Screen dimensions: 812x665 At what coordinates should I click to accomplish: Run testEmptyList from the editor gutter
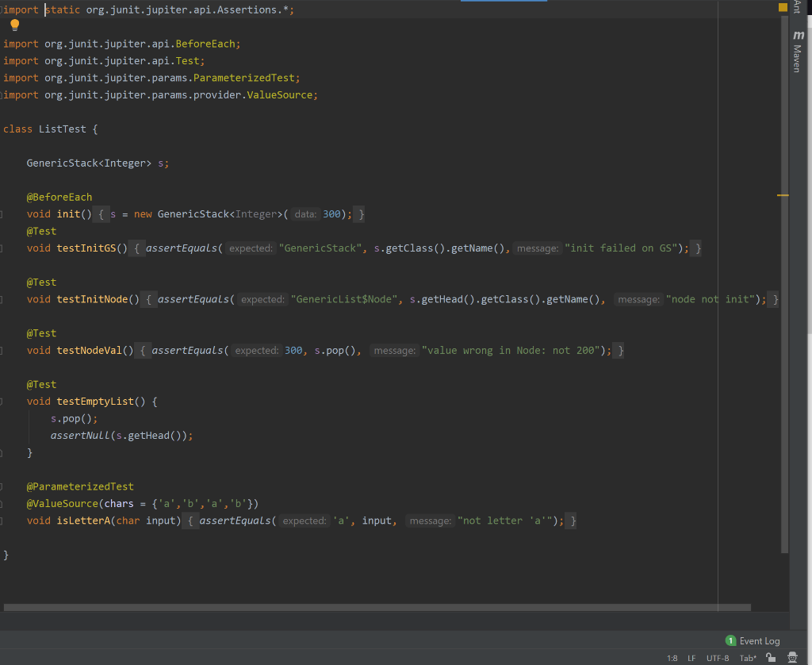click(2, 401)
